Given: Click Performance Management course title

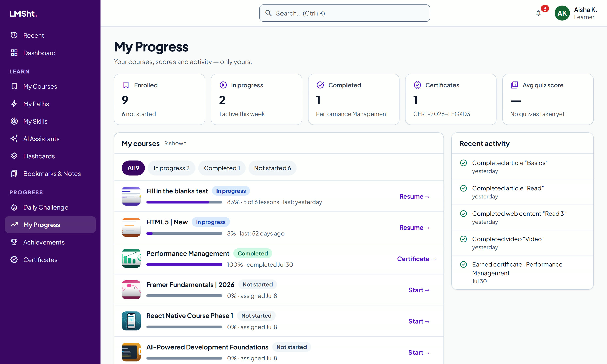Looking at the screenshot, I should 188,254.
